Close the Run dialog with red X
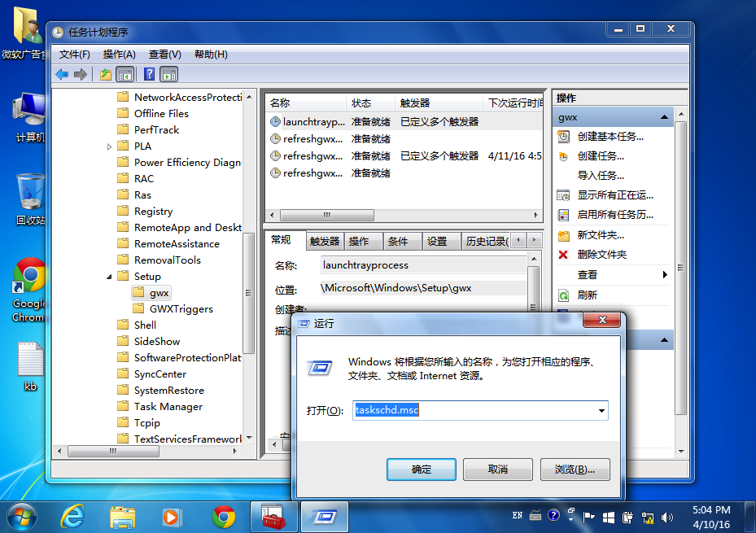 [601, 320]
